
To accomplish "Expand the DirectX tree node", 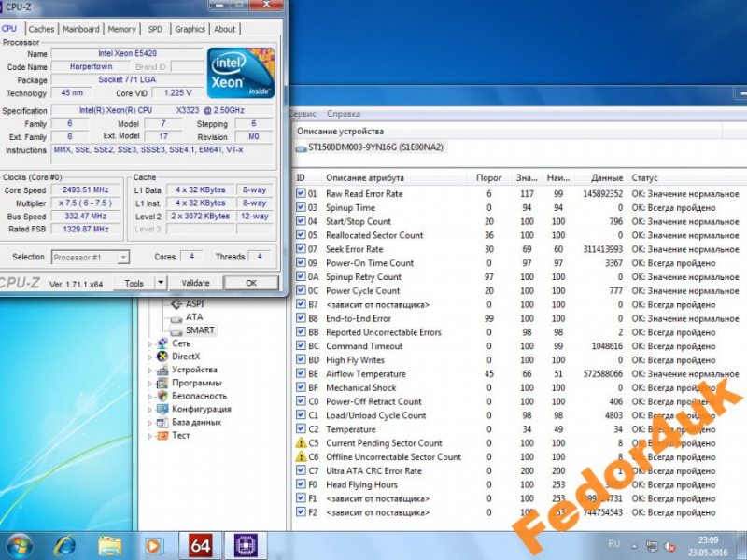I will pos(149,357).
